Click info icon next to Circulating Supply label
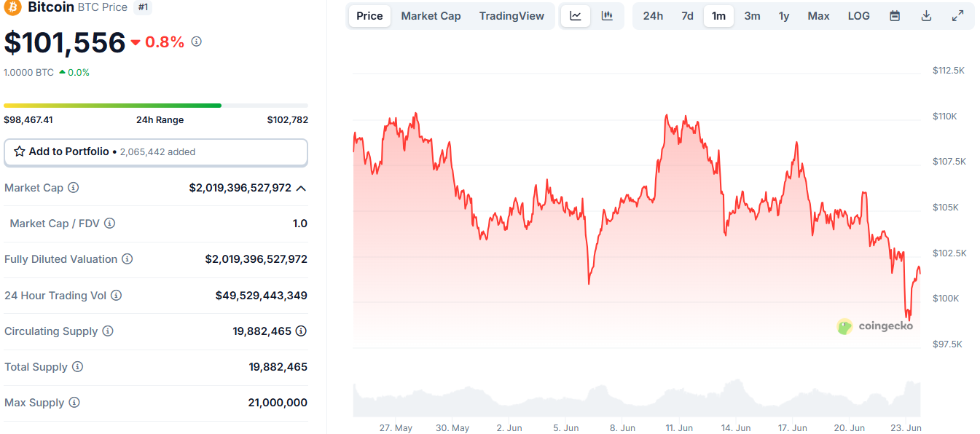Image resolution: width=980 pixels, height=434 pixels. tap(108, 331)
